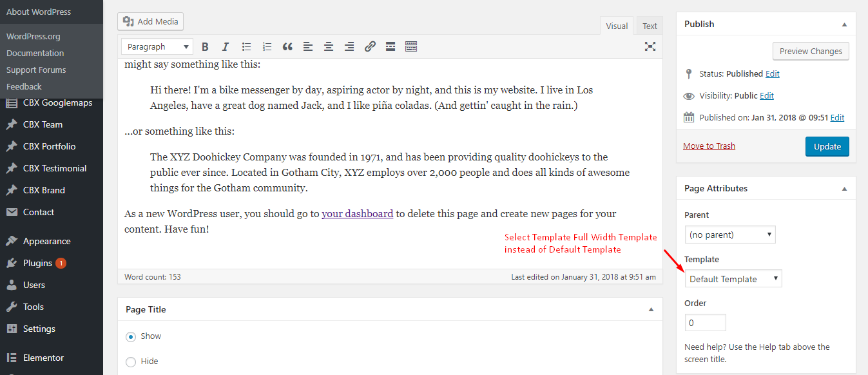The width and height of the screenshot is (868, 375).
Task: Toggle the toolbar kitchen sink
Action: (411, 46)
